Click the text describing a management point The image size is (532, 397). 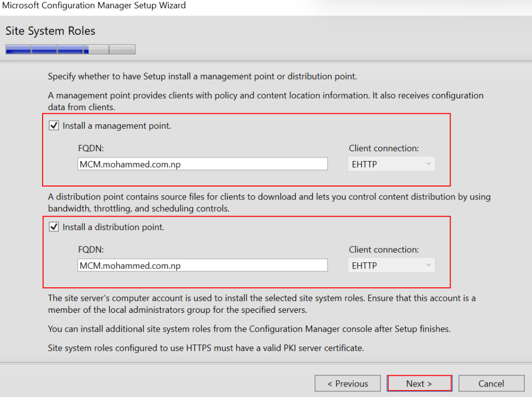(x=265, y=101)
